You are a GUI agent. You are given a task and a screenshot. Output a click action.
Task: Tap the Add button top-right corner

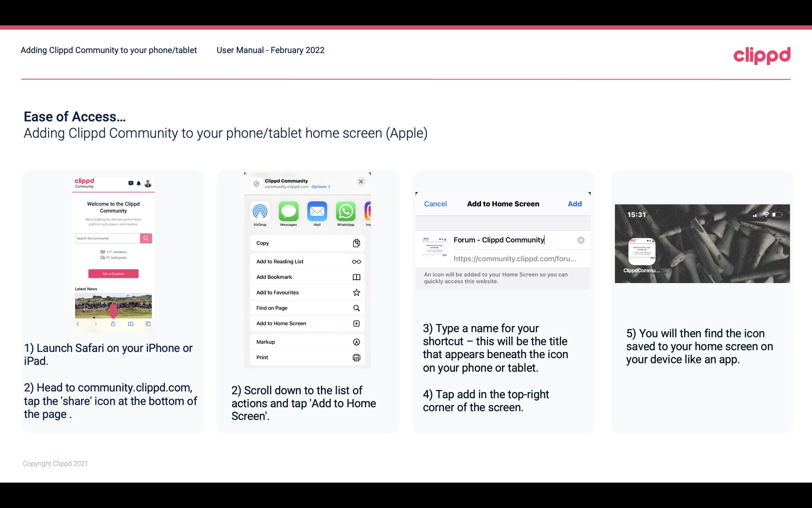click(575, 203)
